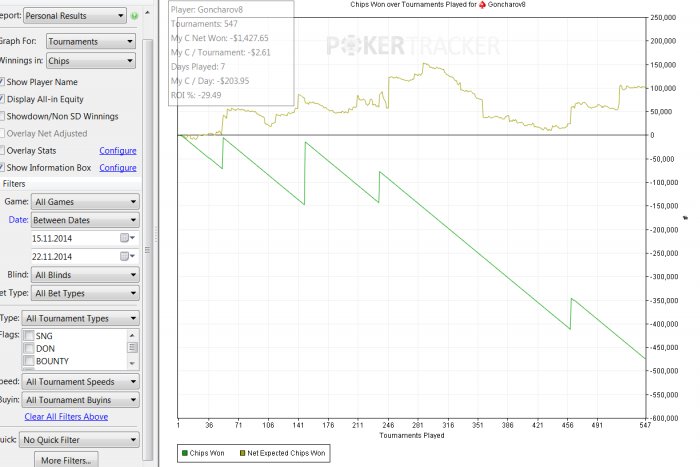Click the Net Expected Chips Won legend label

tap(286, 453)
